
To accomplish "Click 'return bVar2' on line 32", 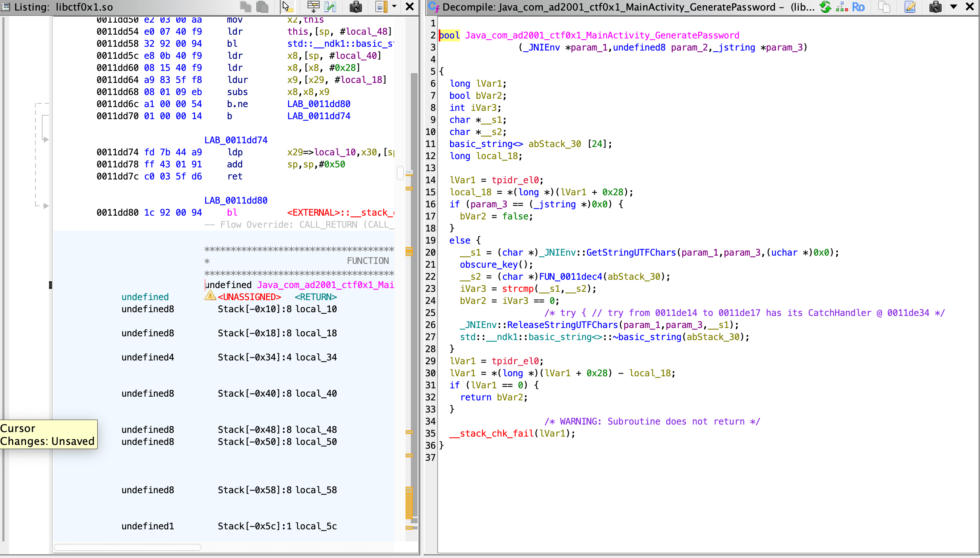I will 493,397.
